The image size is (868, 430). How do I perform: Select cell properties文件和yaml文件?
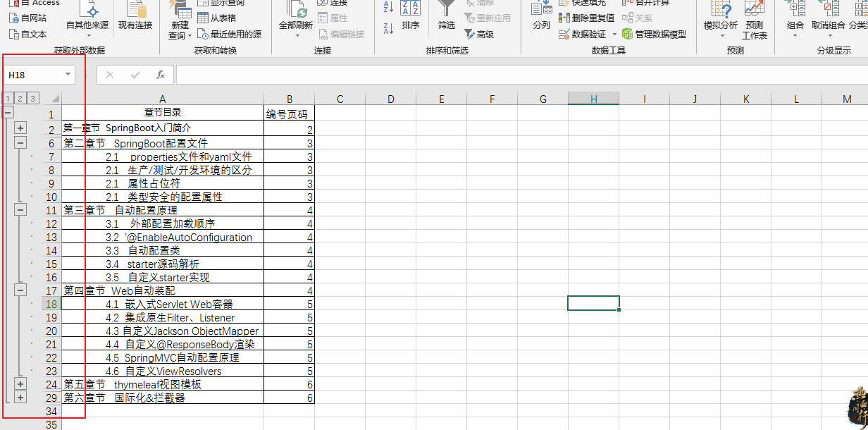(163, 156)
